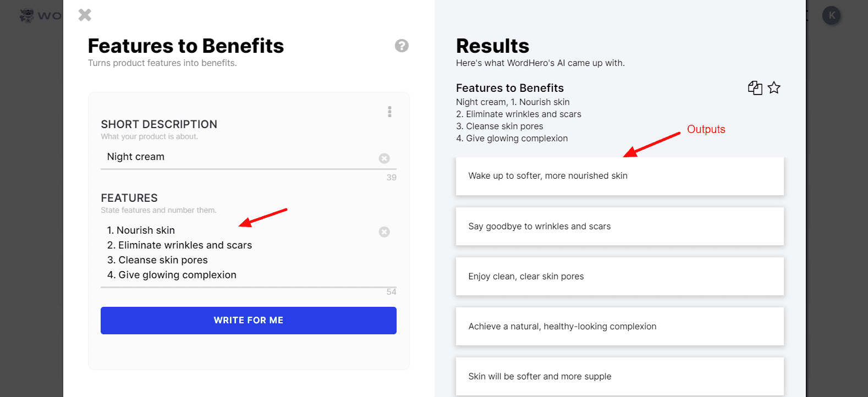Open the K user avatar menu
This screenshot has height=397, width=868.
tap(832, 15)
